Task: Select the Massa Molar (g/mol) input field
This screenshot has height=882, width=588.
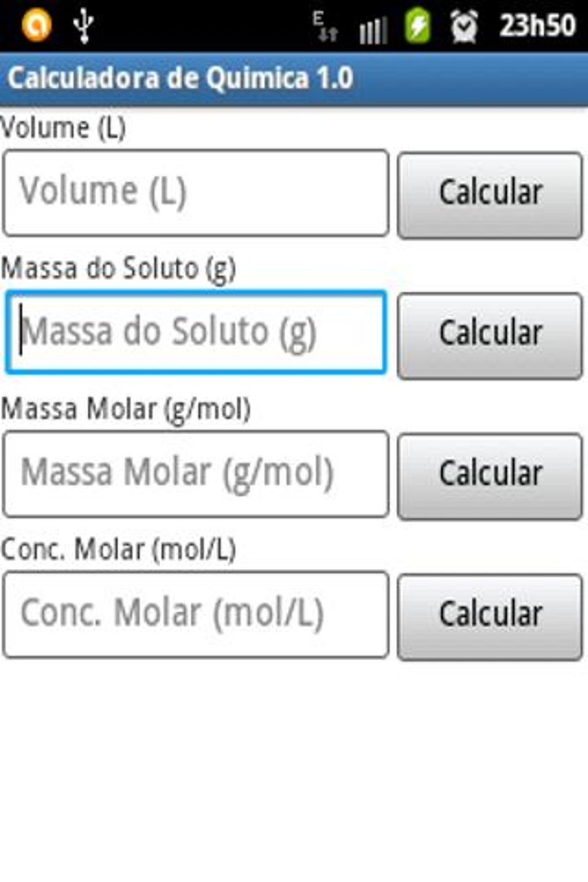Action: click(x=196, y=473)
